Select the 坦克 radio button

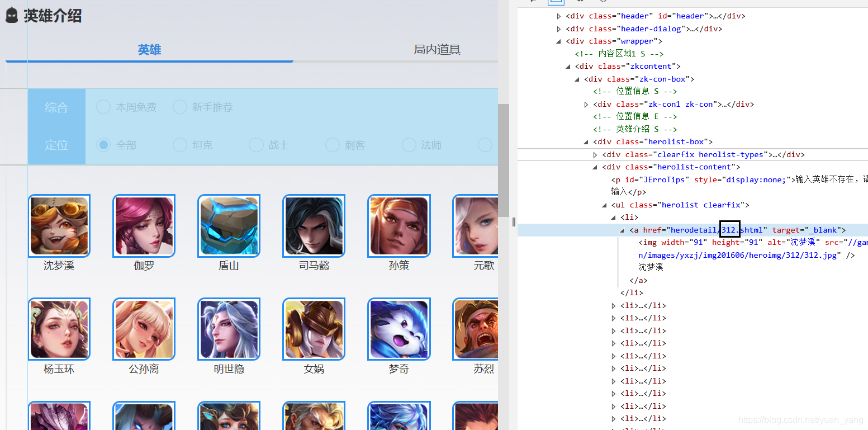point(179,145)
